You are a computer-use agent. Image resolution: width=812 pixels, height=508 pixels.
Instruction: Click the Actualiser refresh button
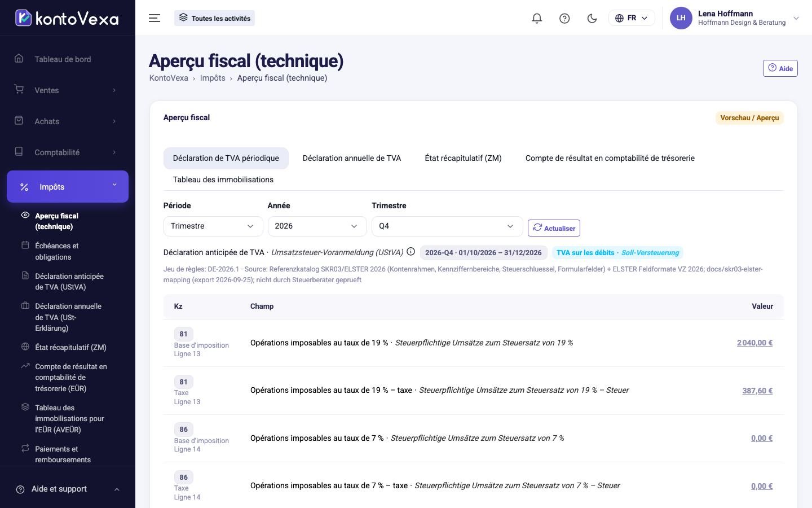(554, 228)
